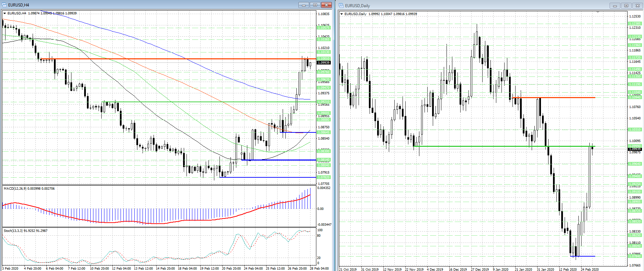Click the green 1.10575 level label in H4 chart

coord(324,28)
